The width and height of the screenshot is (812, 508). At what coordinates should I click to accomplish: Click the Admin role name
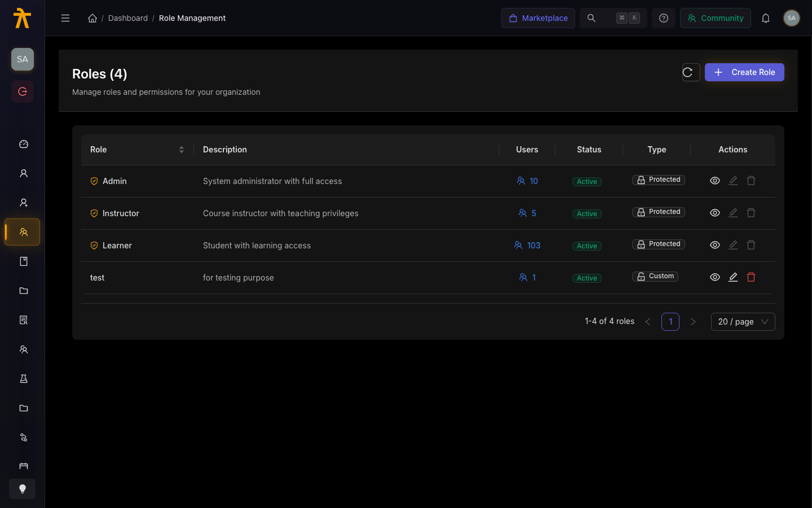click(114, 181)
